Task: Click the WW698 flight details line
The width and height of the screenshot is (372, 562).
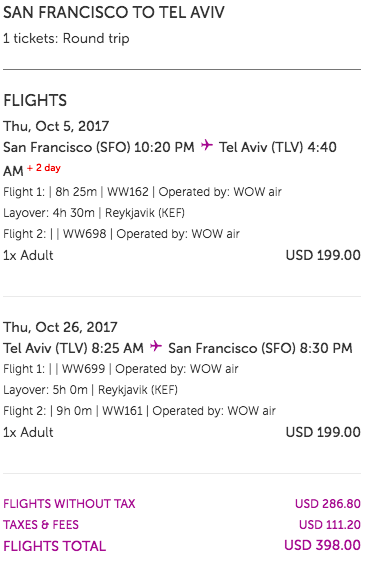Action: (x=121, y=234)
